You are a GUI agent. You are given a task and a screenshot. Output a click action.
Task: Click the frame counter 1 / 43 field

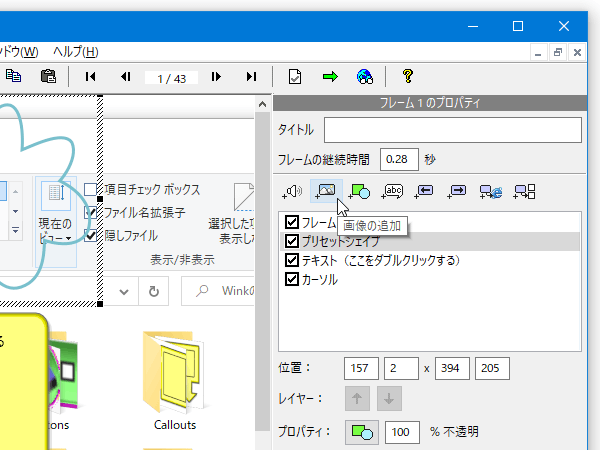pyautogui.click(x=171, y=78)
